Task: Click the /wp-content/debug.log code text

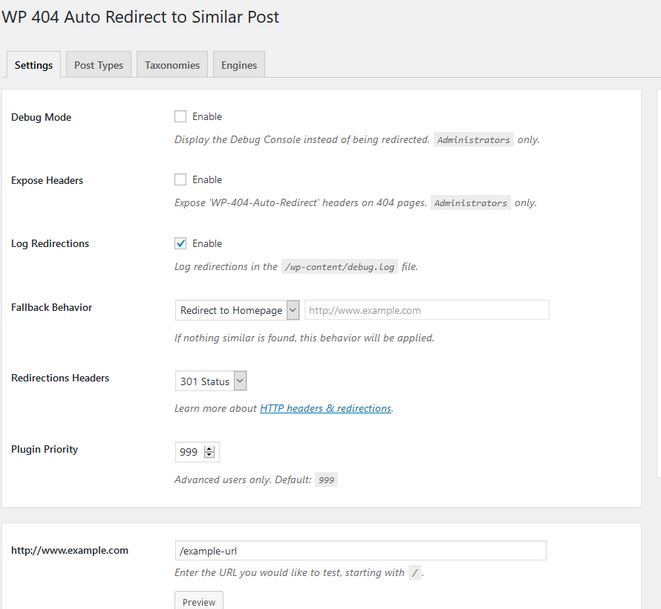Action: [339, 267]
